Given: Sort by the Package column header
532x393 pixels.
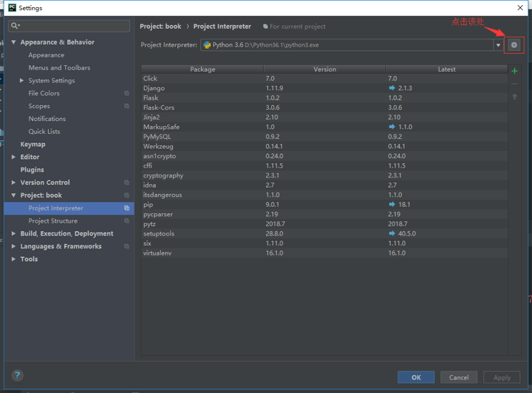Looking at the screenshot, I should coord(202,69).
